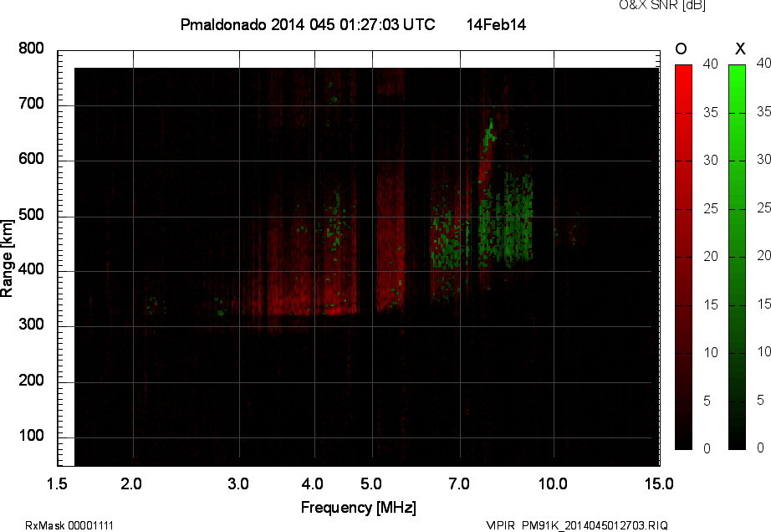Click the 800 km range axis label
The width and height of the screenshot is (771, 532).
32,49
